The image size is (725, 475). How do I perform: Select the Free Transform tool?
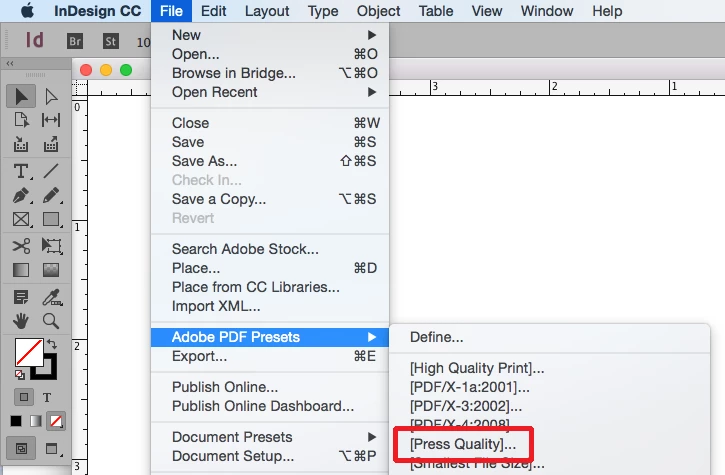[x=51, y=246]
